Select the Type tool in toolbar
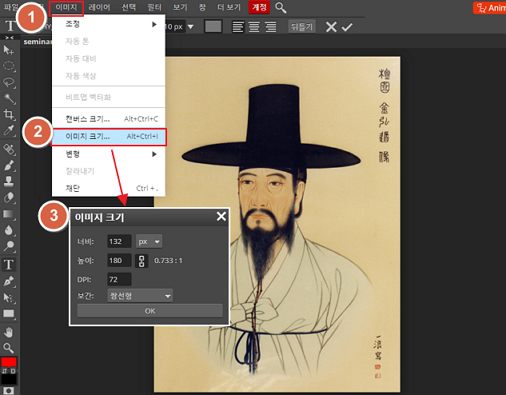The image size is (506, 395). (8, 265)
